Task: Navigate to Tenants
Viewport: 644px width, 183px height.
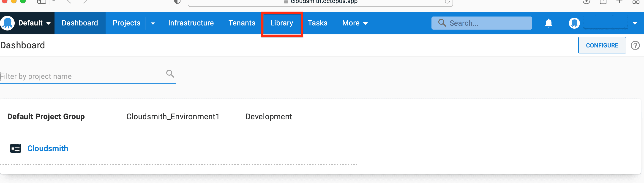Action: 242,23
